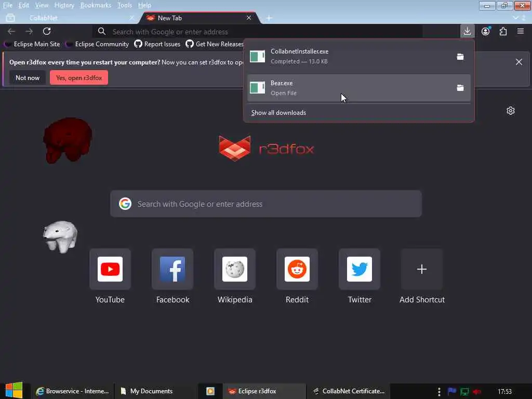Click the blue flag tray icon
The height and width of the screenshot is (399, 532).
(452, 392)
